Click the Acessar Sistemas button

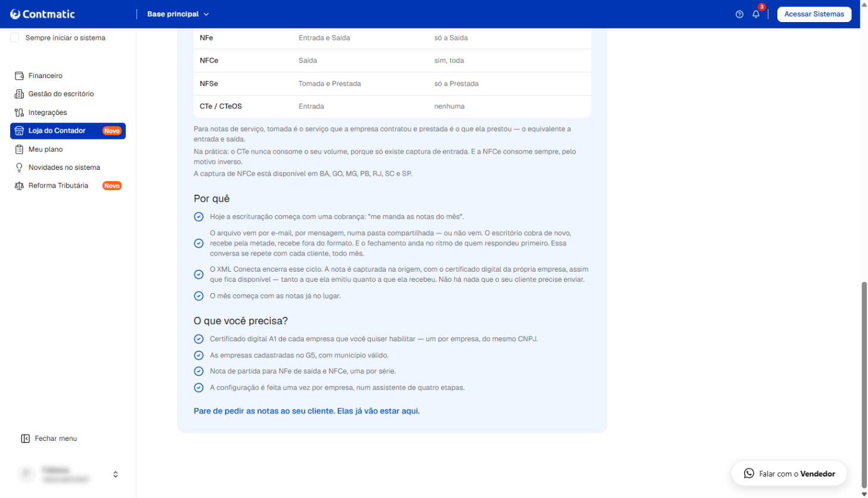pyautogui.click(x=814, y=14)
